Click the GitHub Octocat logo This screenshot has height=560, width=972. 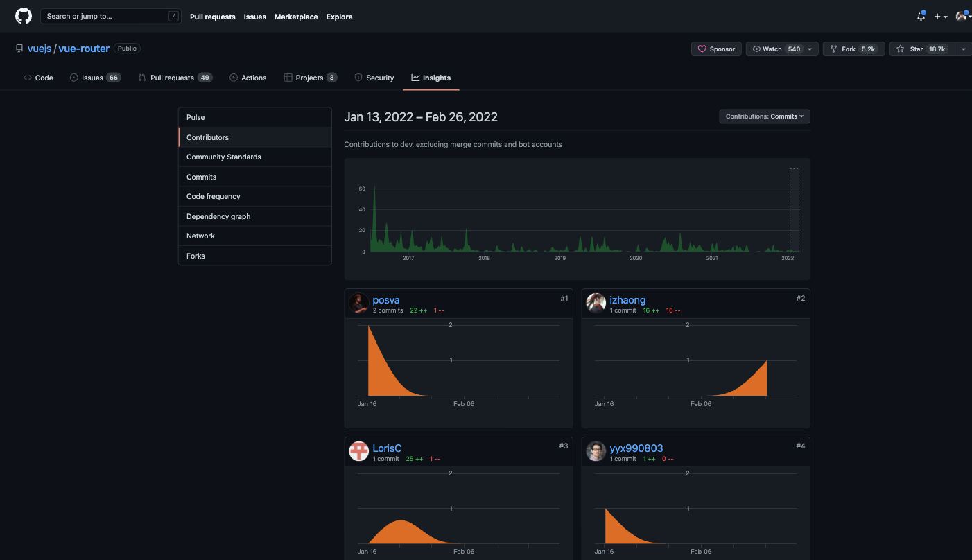coord(24,16)
